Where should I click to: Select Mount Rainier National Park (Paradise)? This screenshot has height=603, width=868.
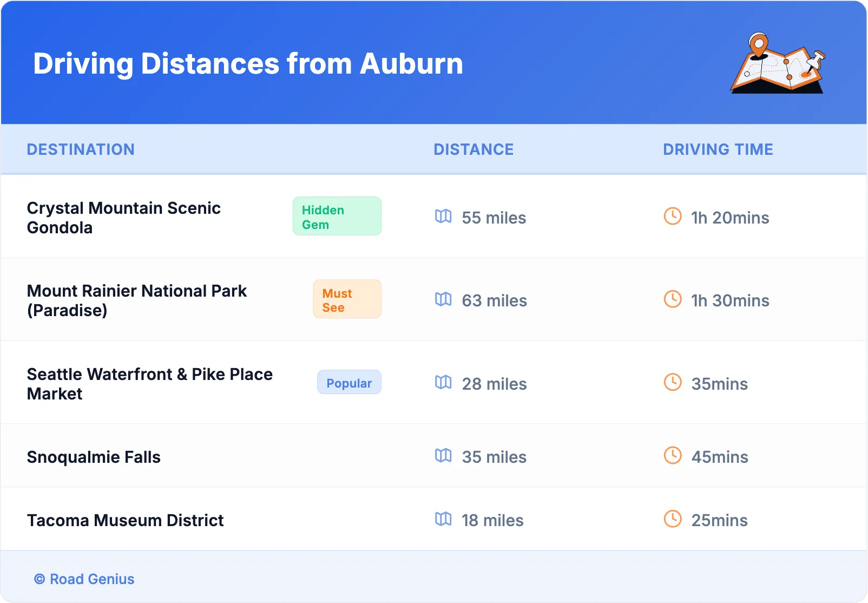tap(137, 300)
